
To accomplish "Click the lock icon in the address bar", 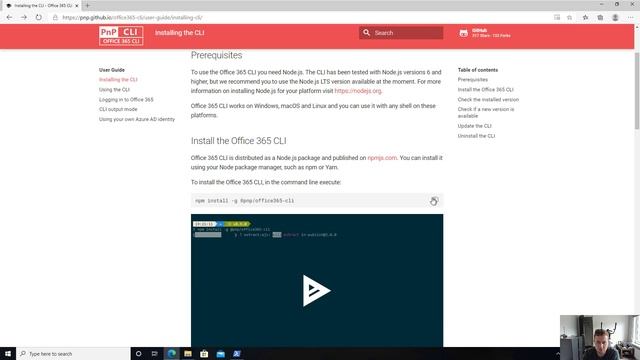I will tap(55, 18).
